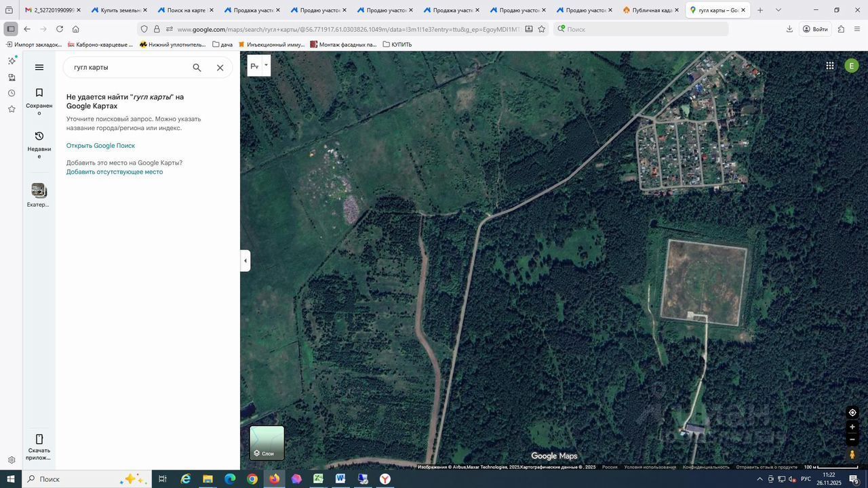
Task: Click the Add a missing place link
Action: point(115,172)
